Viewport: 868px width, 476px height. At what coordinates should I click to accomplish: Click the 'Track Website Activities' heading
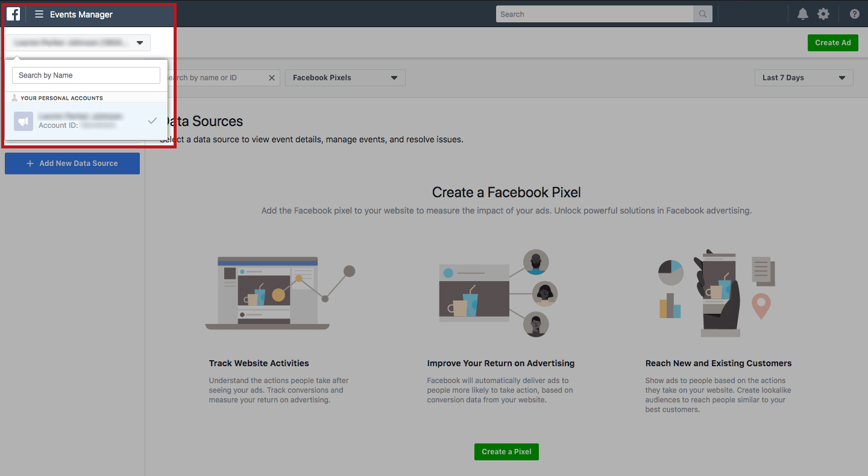tap(259, 363)
